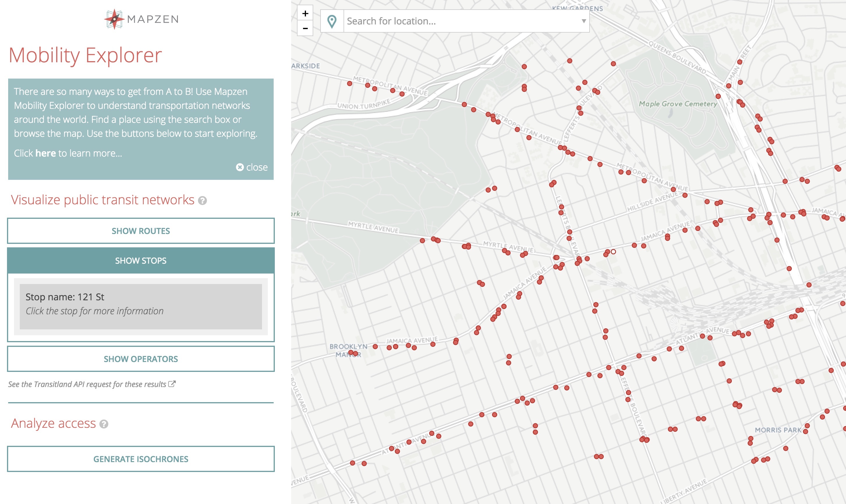Click the external link icon after API request
This screenshot has height=504, width=846.
(x=172, y=384)
